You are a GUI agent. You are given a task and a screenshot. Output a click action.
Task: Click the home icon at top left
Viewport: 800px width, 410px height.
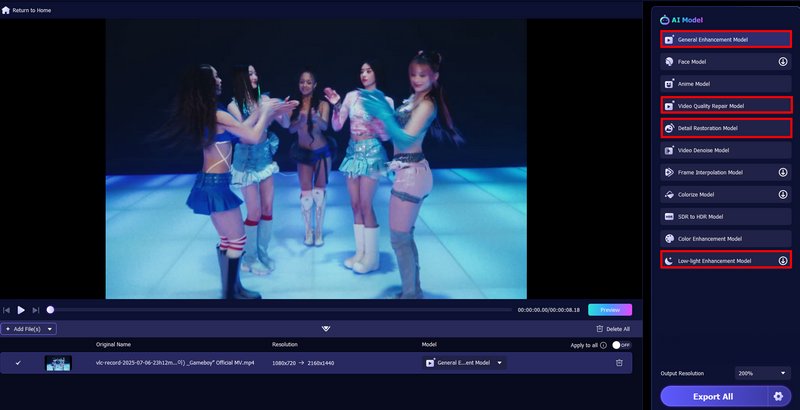(x=6, y=10)
